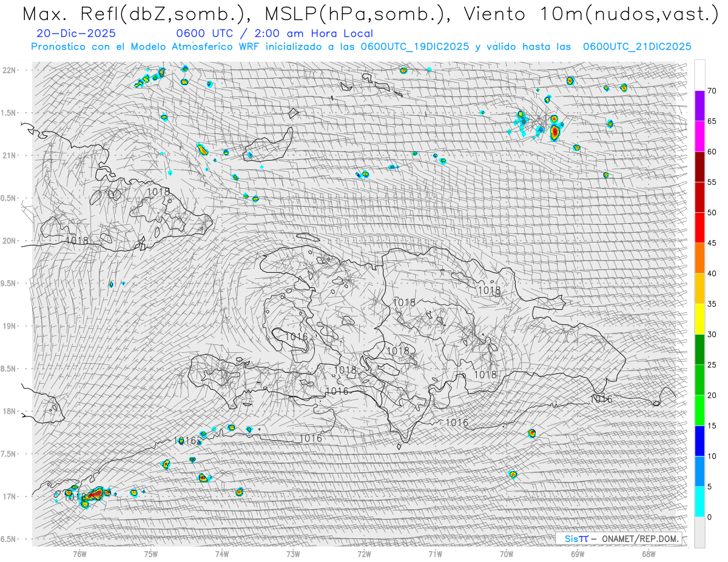Click the longitude axis label '76W'
Screen dimensions: 728x562
click(79, 553)
